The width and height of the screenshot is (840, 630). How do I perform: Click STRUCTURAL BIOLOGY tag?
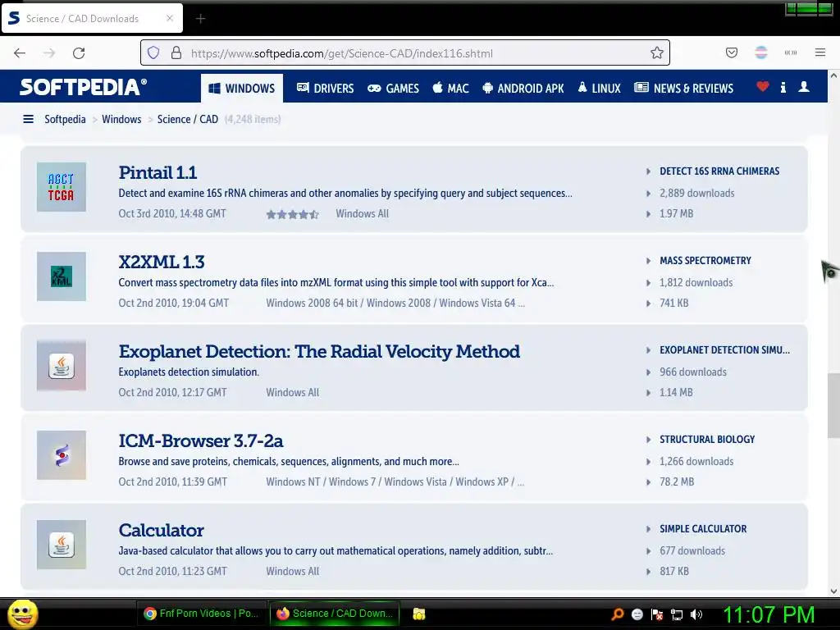(x=707, y=440)
